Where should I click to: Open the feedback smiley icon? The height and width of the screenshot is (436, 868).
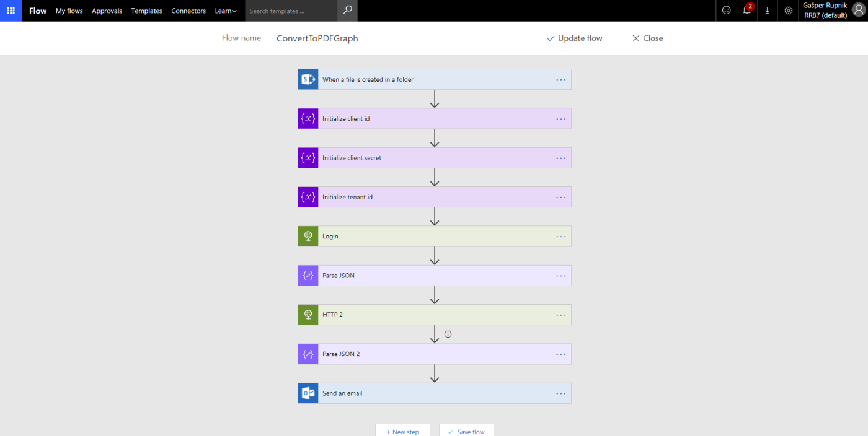pos(726,11)
